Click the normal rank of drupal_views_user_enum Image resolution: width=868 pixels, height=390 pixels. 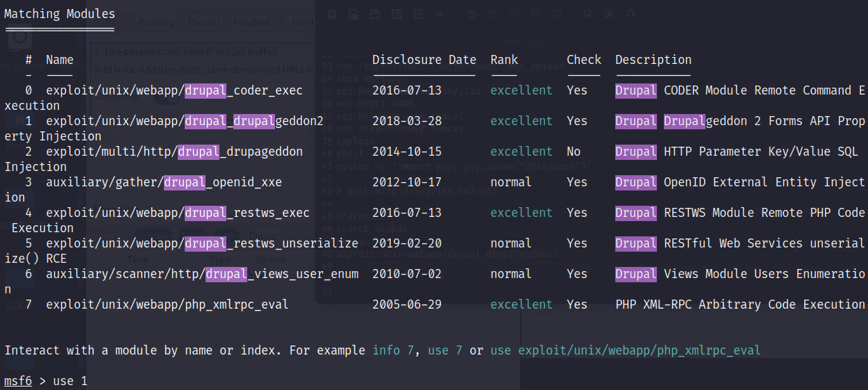coord(511,274)
